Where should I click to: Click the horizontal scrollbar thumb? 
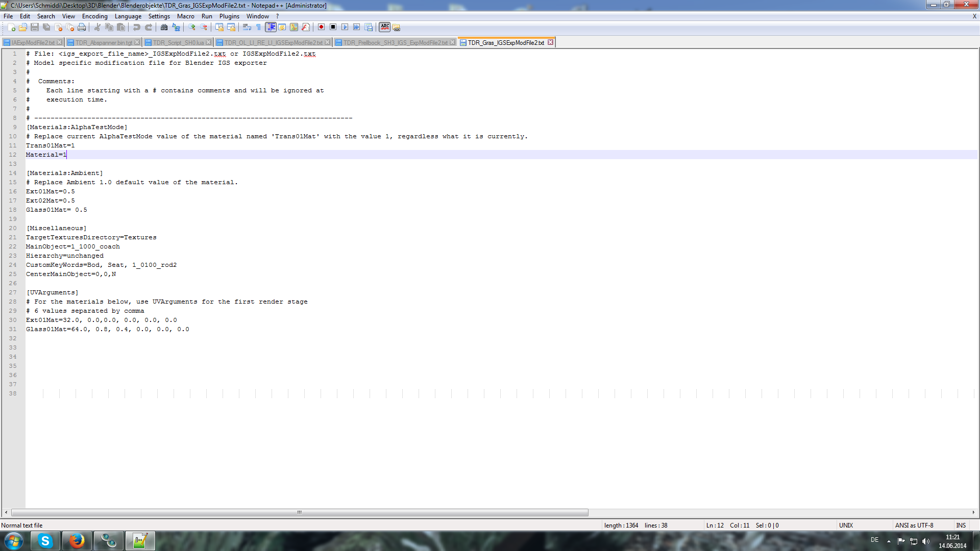pyautogui.click(x=300, y=512)
